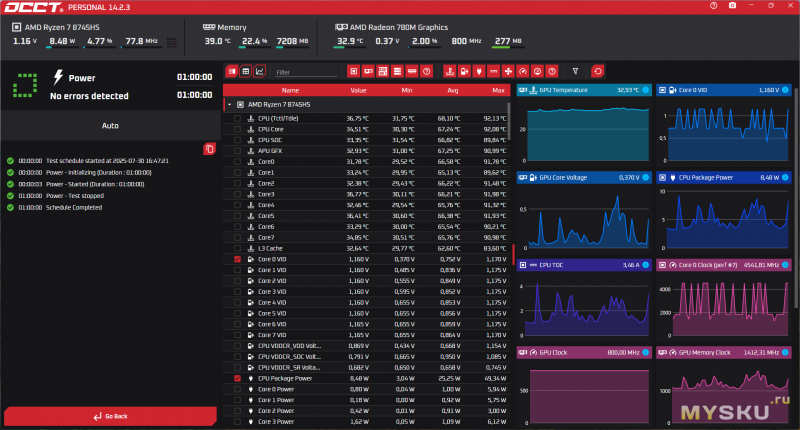The image size is (800, 430).
Task: Open GPU Clock graph info icon
Action: [645, 352]
